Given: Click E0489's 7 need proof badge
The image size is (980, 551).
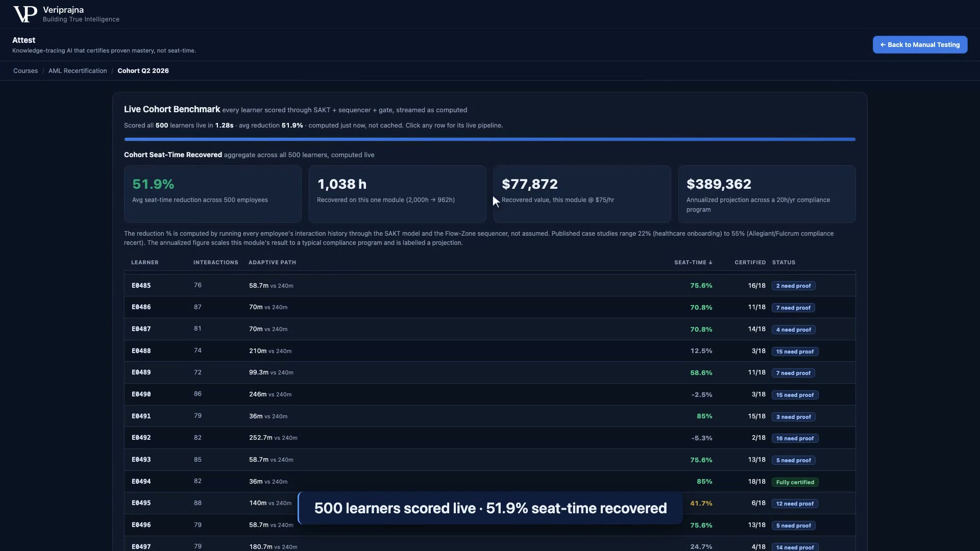Looking at the screenshot, I should [793, 373].
